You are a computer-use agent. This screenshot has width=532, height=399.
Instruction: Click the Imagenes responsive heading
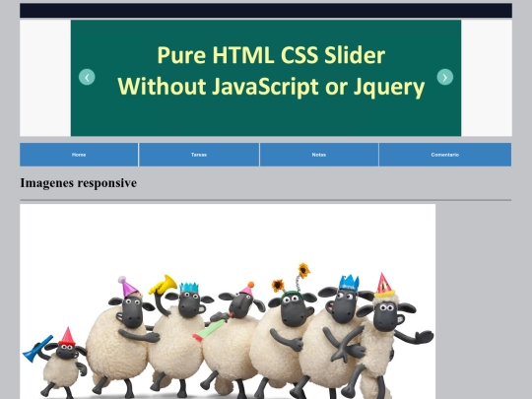pyautogui.click(x=79, y=183)
